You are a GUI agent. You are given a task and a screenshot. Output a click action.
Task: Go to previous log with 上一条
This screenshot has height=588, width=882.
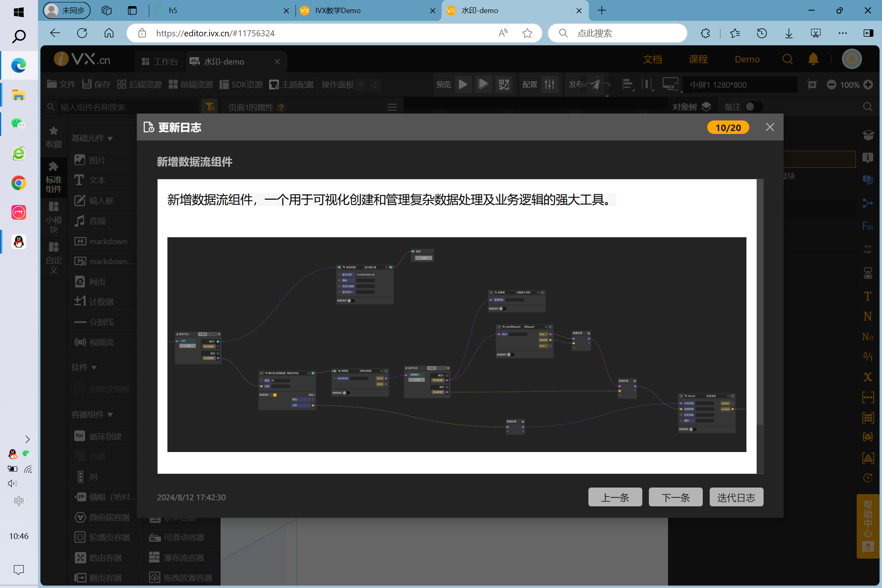(615, 497)
